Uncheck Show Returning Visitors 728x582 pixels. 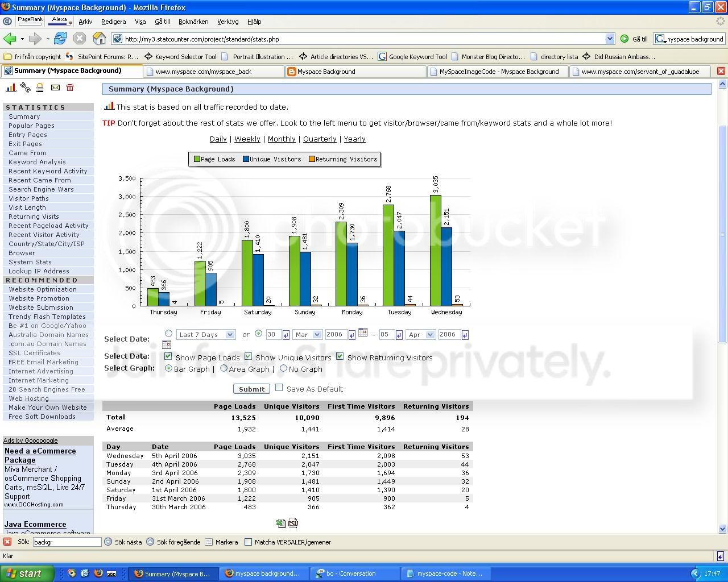click(x=340, y=356)
